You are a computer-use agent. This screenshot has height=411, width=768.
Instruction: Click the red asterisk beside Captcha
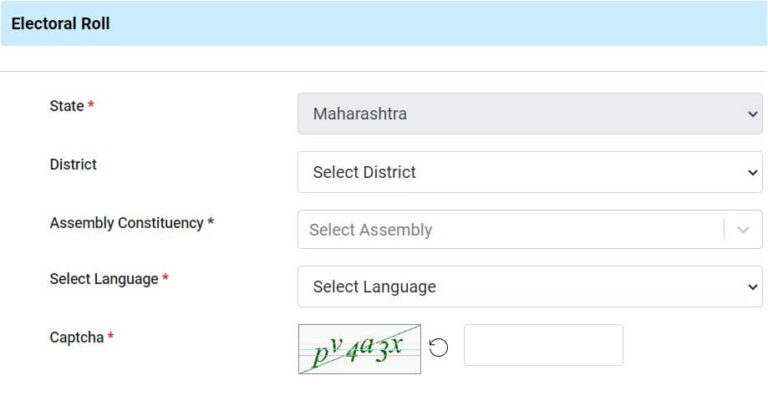pyautogui.click(x=110, y=338)
